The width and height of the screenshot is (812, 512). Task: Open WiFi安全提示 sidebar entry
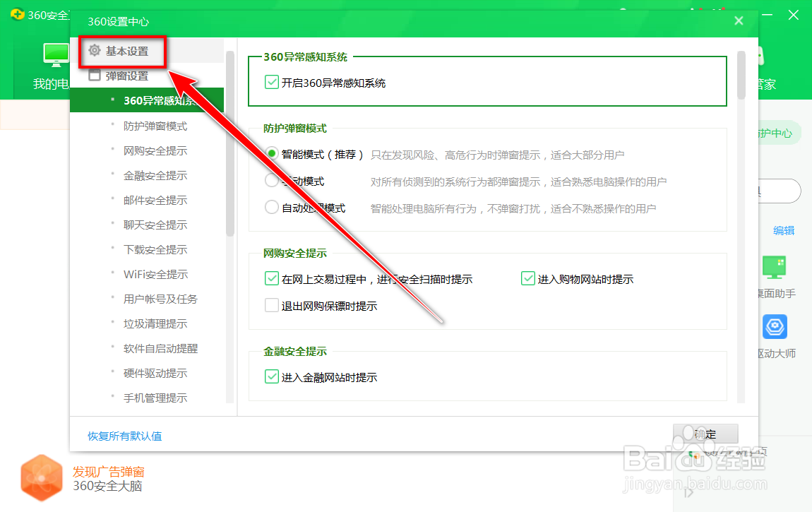[x=155, y=275]
